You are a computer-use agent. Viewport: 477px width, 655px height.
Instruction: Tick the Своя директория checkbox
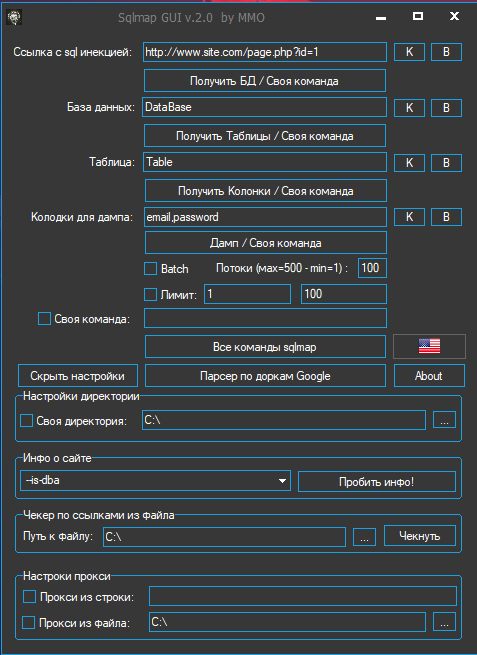tap(26, 421)
